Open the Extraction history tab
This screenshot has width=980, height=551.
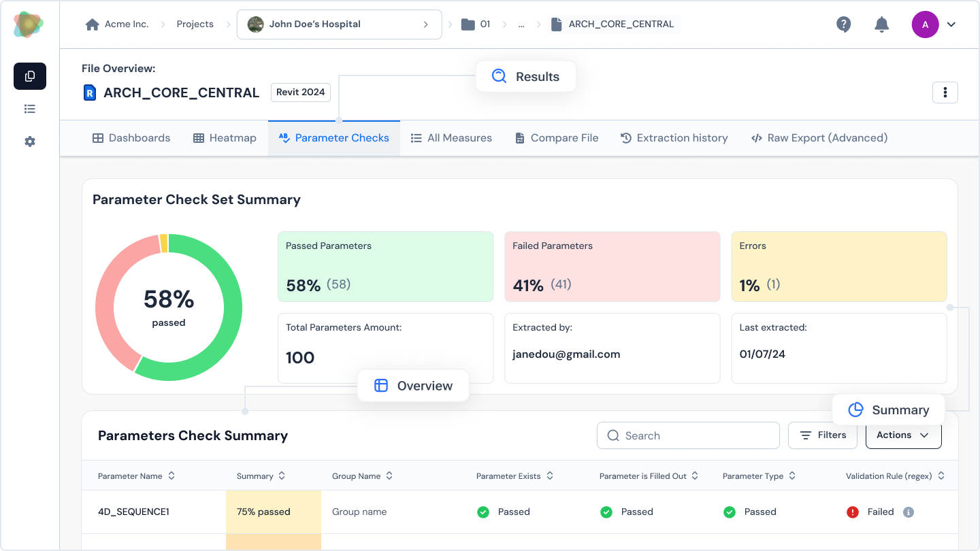(x=674, y=138)
